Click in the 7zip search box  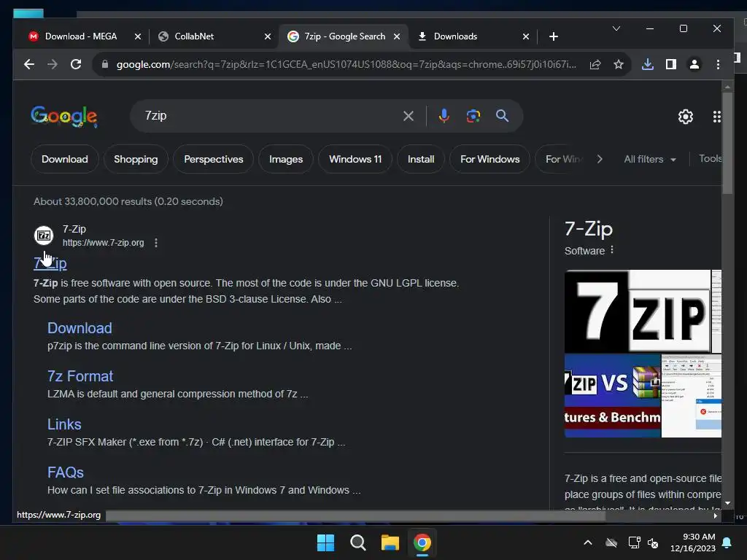pos(271,116)
